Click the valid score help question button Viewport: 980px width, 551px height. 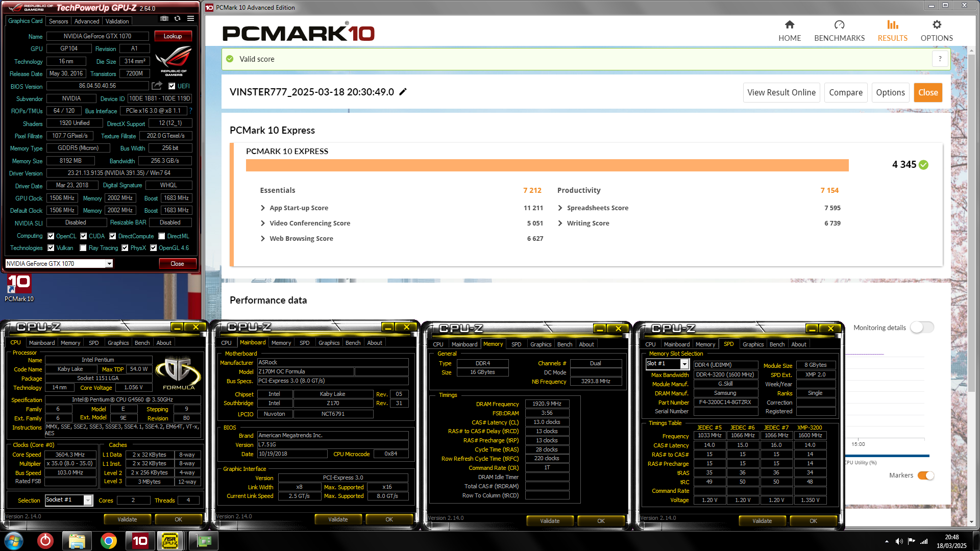940,59
